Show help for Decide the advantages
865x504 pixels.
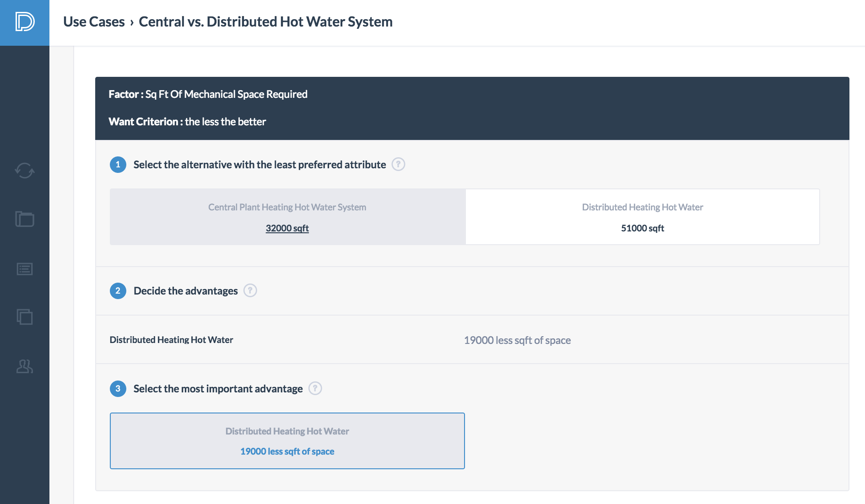[x=250, y=290]
